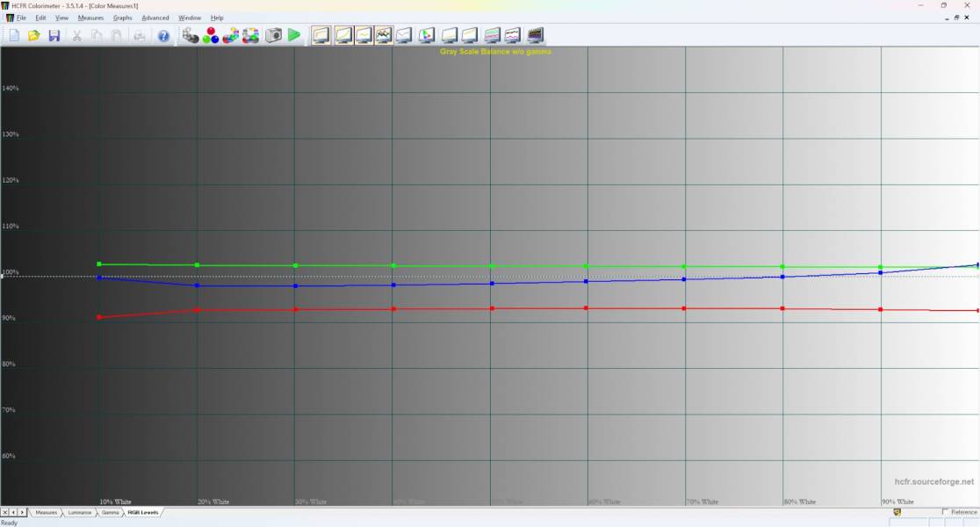Enable the Reference checkbox
The image size is (980, 527).
coord(945,512)
